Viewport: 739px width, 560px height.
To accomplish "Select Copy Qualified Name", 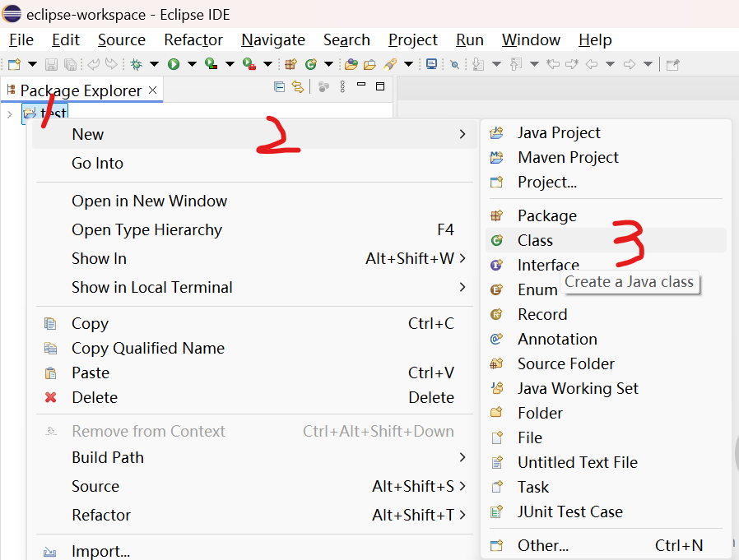I will [x=254, y=348].
